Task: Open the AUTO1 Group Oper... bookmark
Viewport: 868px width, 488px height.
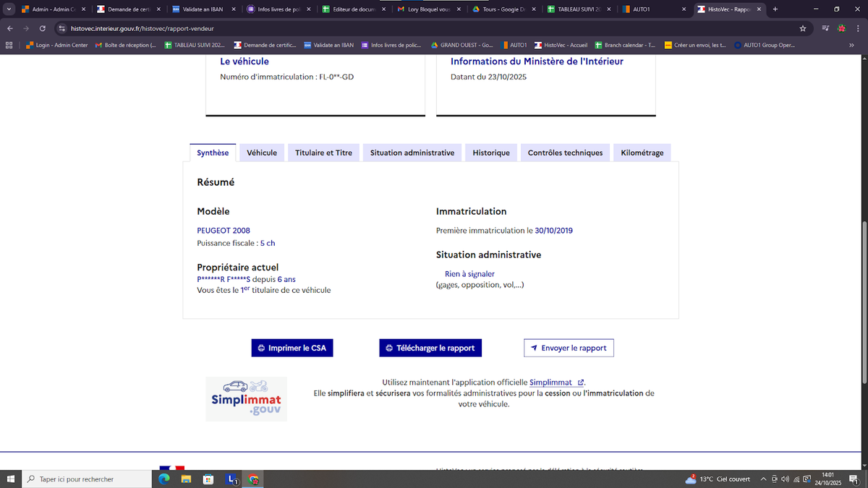Action: [x=764, y=45]
